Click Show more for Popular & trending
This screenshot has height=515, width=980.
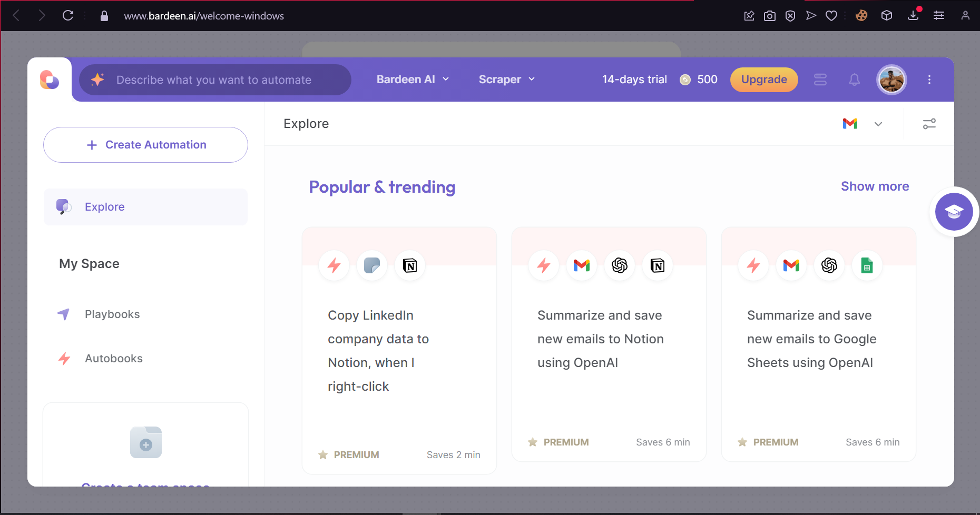(875, 186)
